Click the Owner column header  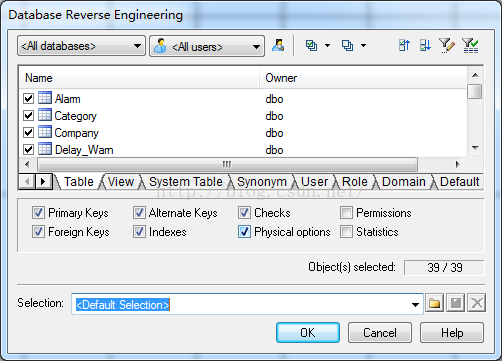tap(363, 78)
